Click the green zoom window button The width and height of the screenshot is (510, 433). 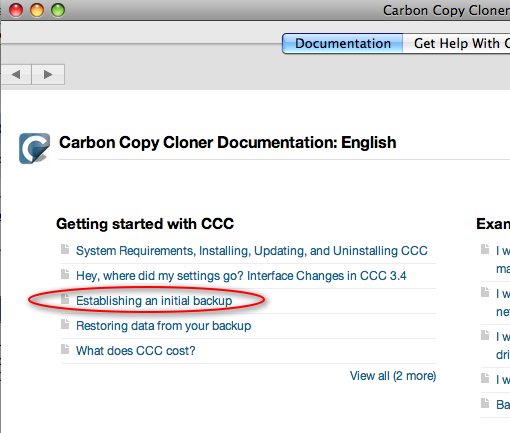(58, 10)
